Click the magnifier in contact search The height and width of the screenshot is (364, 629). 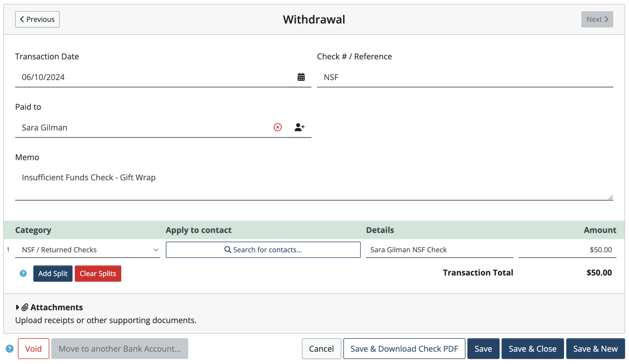[228, 249]
